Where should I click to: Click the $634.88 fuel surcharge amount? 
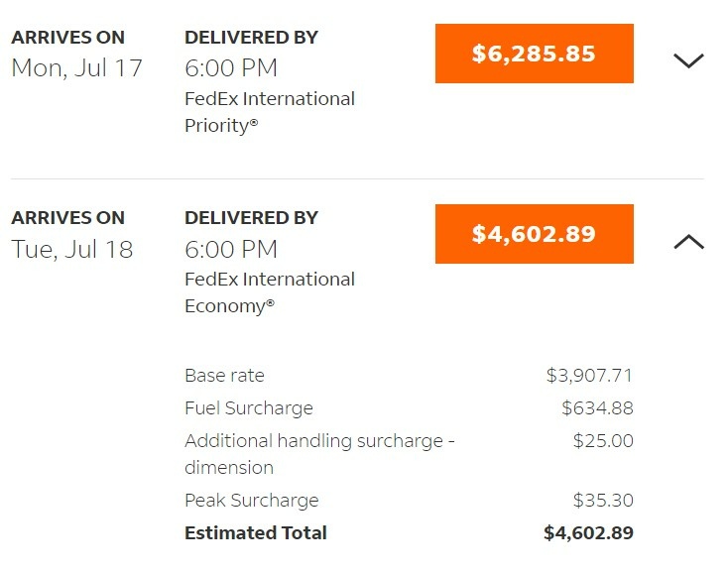(x=597, y=408)
